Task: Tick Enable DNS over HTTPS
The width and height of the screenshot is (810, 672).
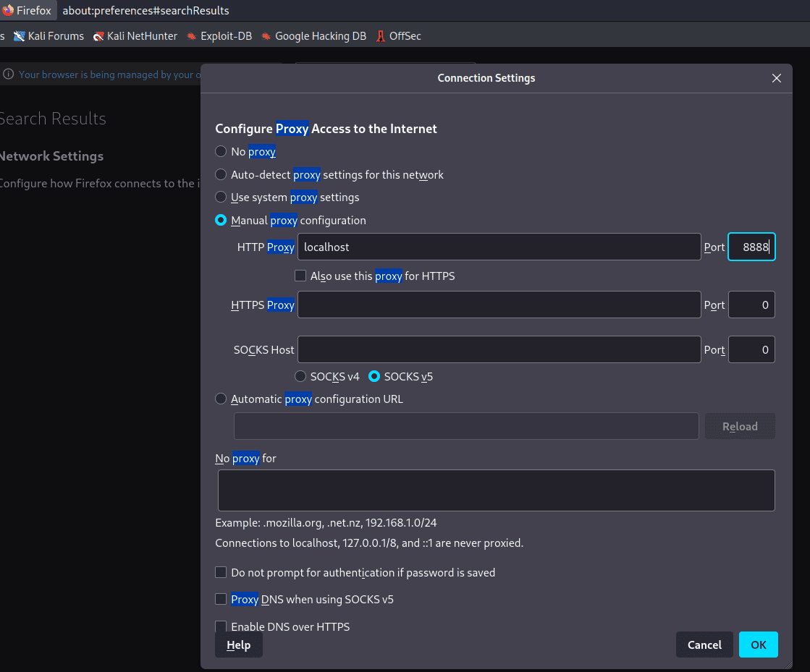Action: click(x=221, y=626)
